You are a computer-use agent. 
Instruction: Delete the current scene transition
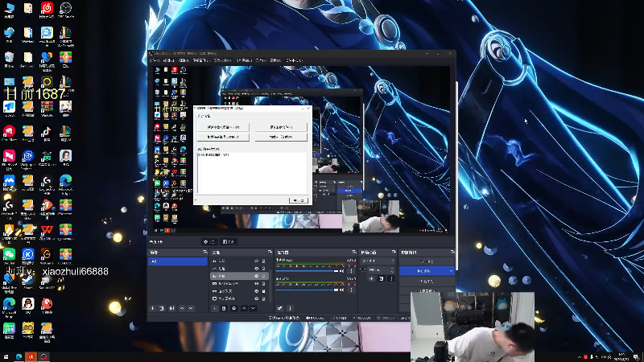381,278
